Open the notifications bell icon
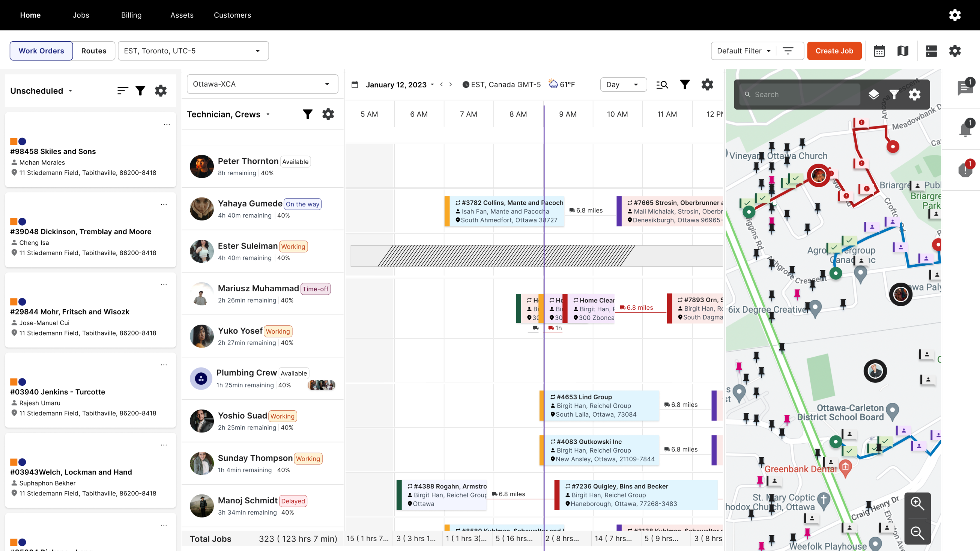 coord(965,129)
